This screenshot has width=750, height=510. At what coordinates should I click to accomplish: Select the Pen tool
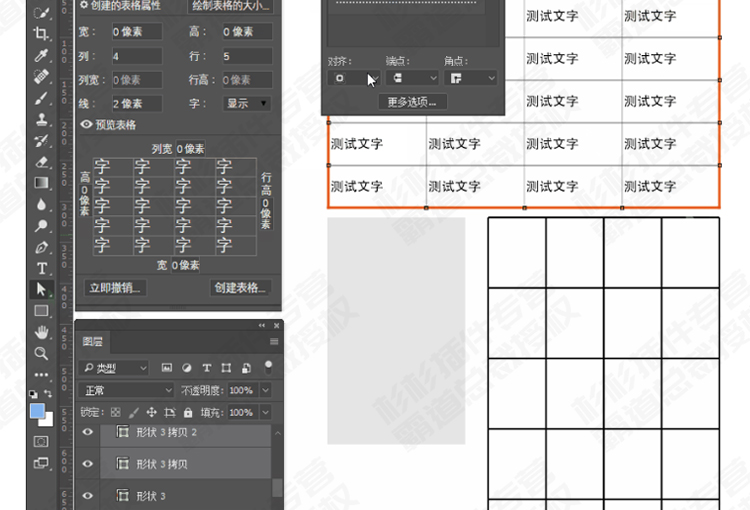pyautogui.click(x=41, y=247)
